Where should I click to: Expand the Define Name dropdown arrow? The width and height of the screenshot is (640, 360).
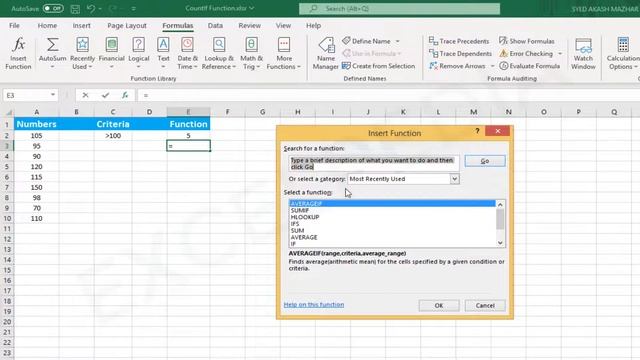pos(398,41)
